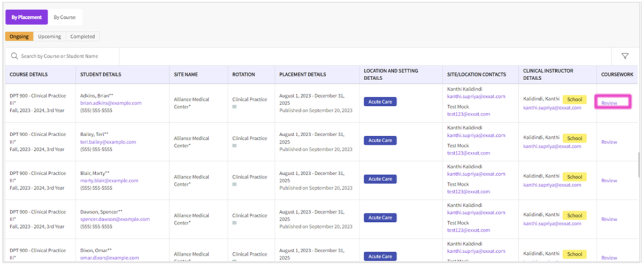Switch to Upcoming placements
Screen dimensions: 644x264
pos(49,37)
